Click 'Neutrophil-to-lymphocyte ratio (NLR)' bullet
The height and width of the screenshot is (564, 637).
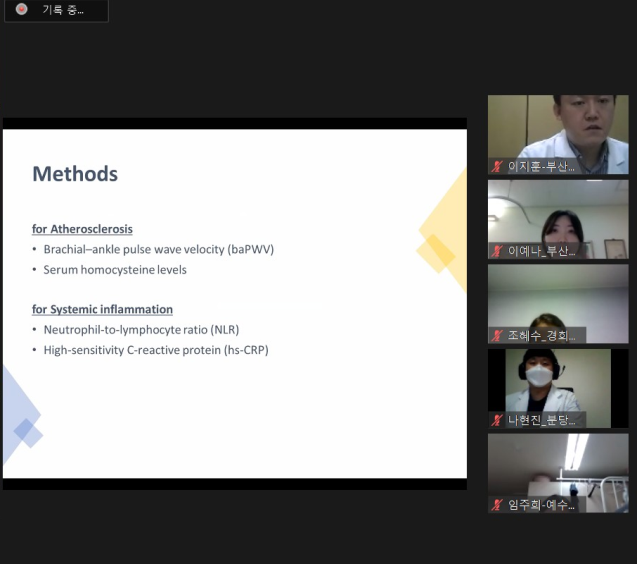(x=141, y=330)
